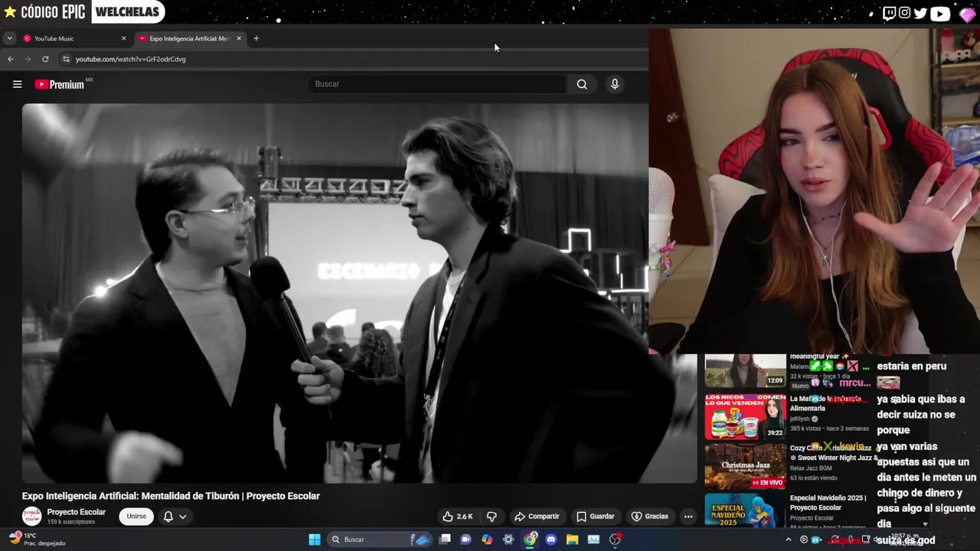Screen dimensions: 980x551
Task: Click the address bar URL youtube.com/watch
Action: pos(131,59)
